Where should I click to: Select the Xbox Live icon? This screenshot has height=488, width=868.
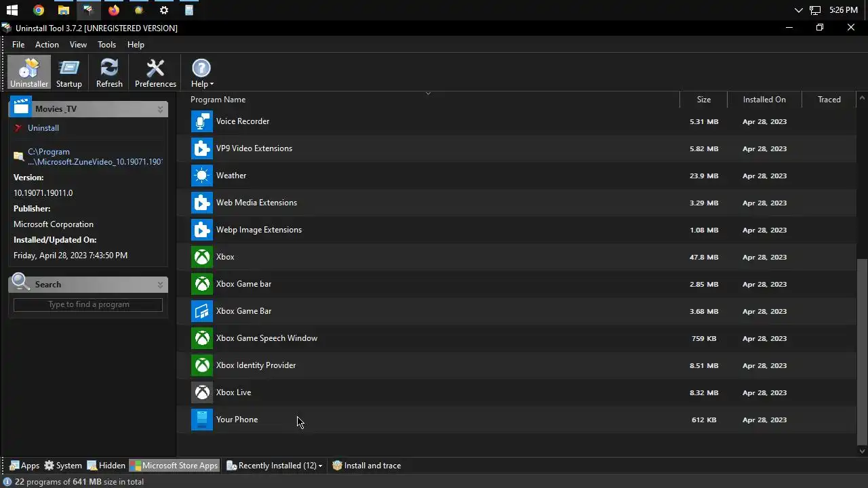[x=202, y=392]
